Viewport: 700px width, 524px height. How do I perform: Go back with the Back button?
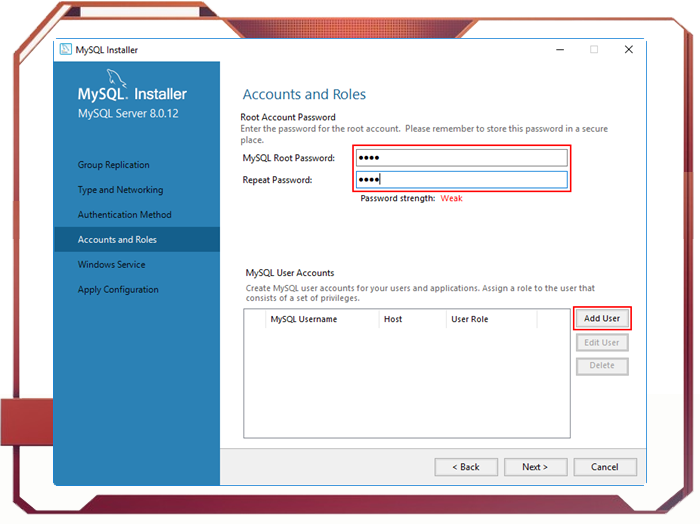(x=466, y=467)
